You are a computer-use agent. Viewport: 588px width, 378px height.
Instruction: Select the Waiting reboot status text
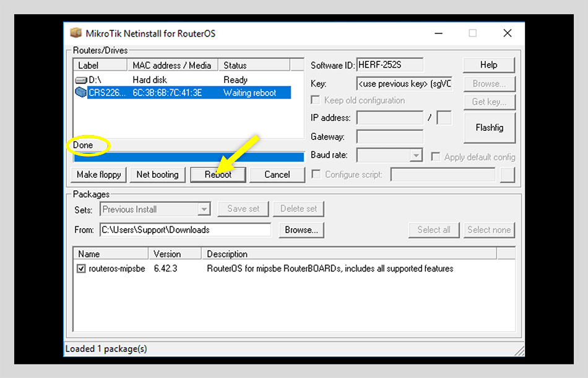(x=250, y=93)
